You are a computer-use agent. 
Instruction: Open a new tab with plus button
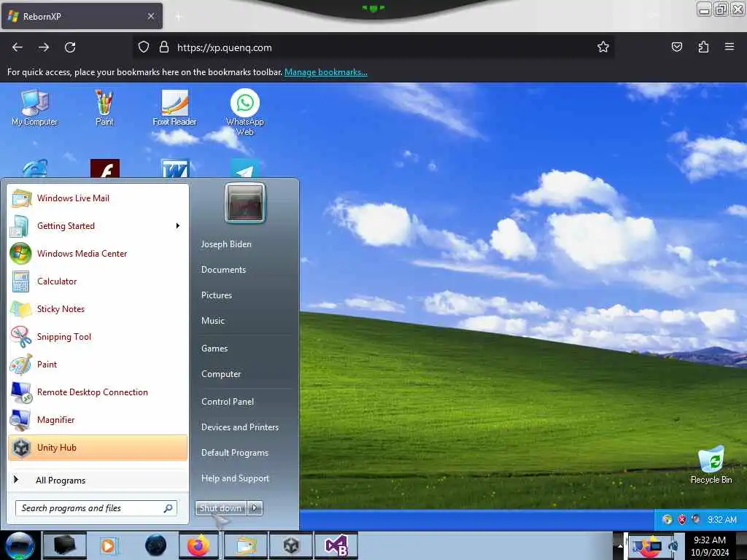click(x=179, y=17)
